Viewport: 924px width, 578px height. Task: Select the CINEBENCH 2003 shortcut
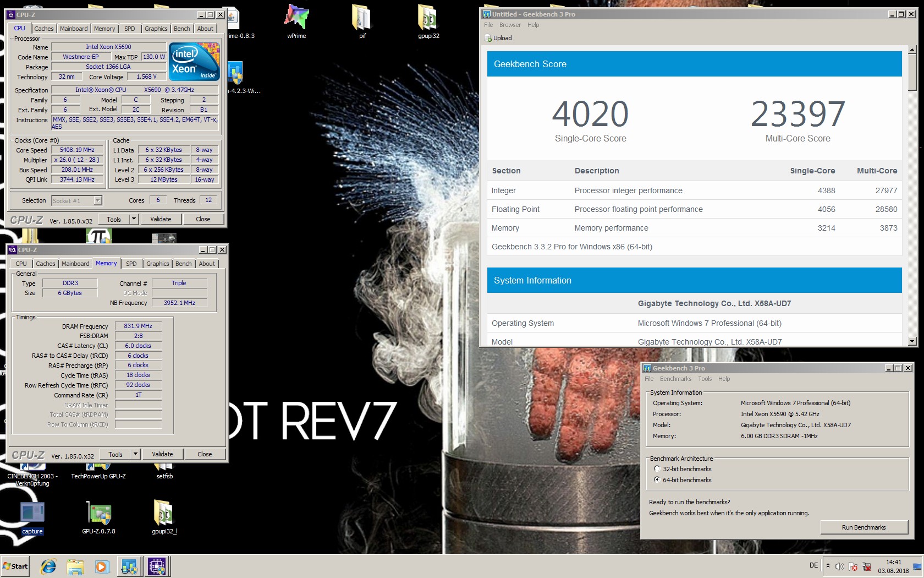32,476
